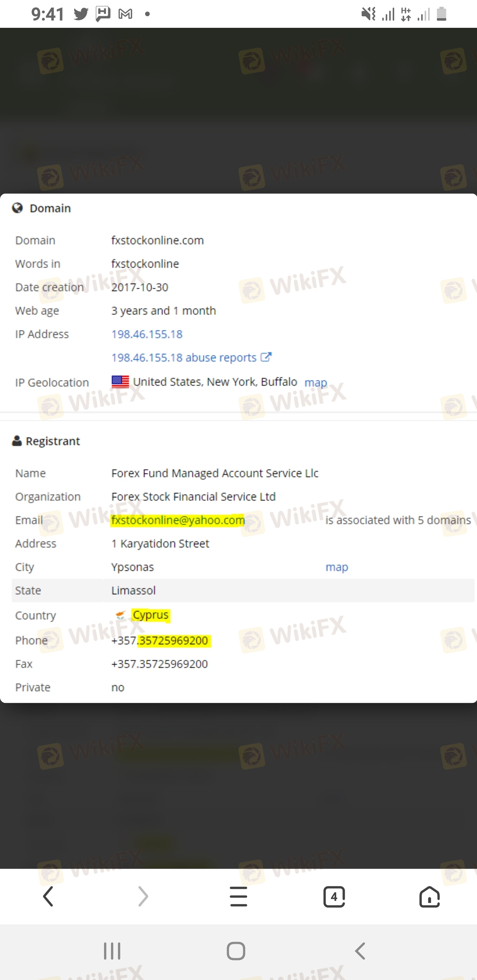This screenshot has width=477, height=980.
Task: Open Android recent apps button
Action: (x=112, y=951)
